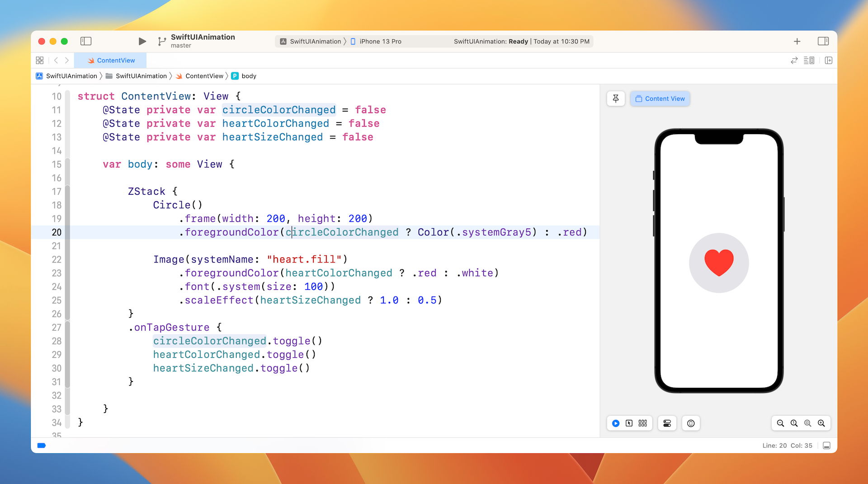This screenshot has width=868, height=484.
Task: Open preview variants grid
Action: [642, 423]
